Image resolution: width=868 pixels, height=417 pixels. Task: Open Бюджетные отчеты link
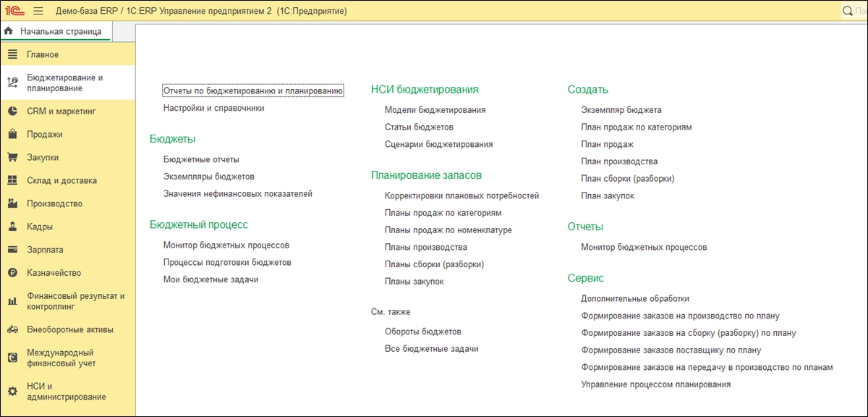pyautogui.click(x=201, y=159)
